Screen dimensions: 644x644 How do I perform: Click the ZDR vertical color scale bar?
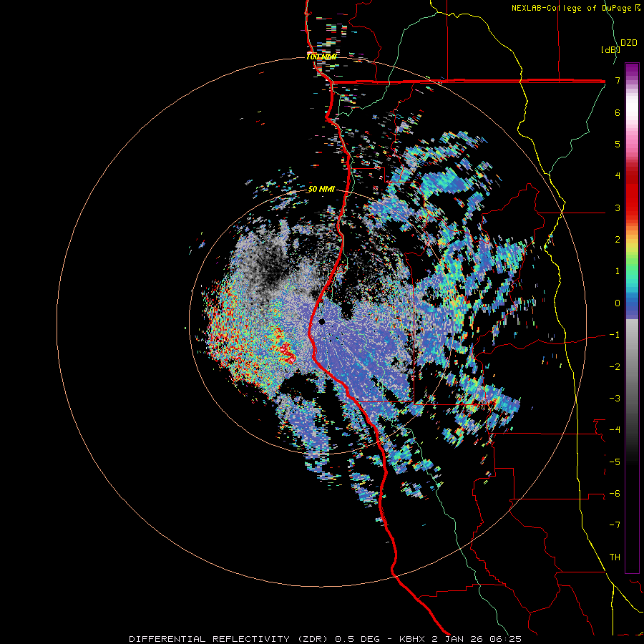[x=632, y=318]
